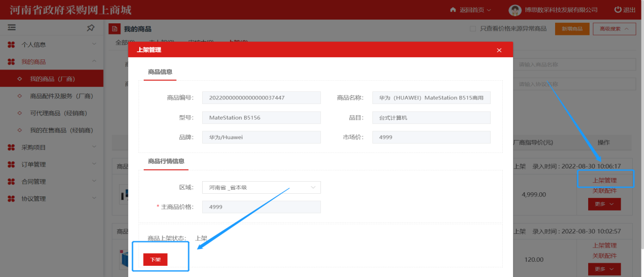Expand the 合同管理 chevron
Viewport: 644px width, 277px height.
94,182
